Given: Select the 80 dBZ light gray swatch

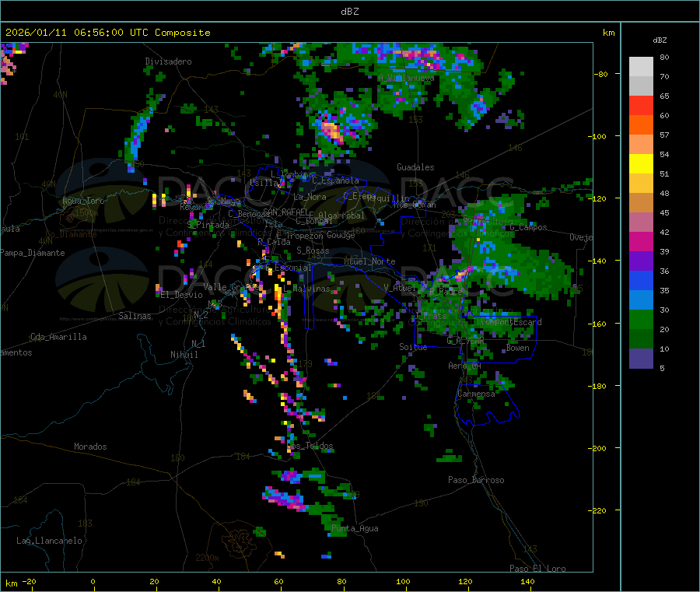Looking at the screenshot, I should tap(641, 67).
